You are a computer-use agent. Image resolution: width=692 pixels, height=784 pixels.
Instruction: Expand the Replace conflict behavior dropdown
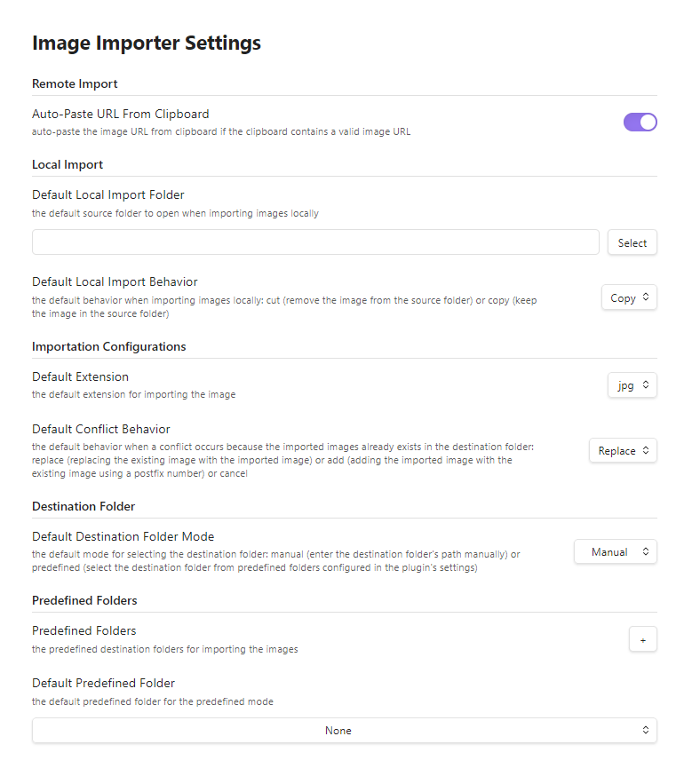tap(623, 451)
